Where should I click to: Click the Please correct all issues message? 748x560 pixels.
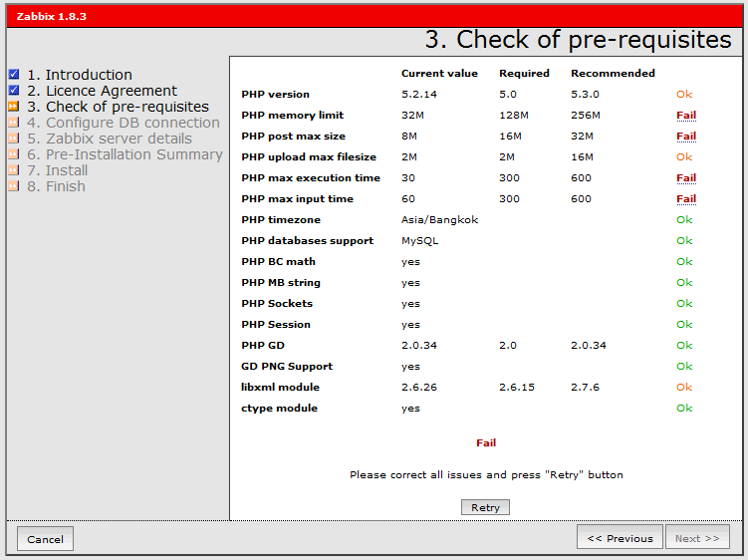click(x=486, y=474)
